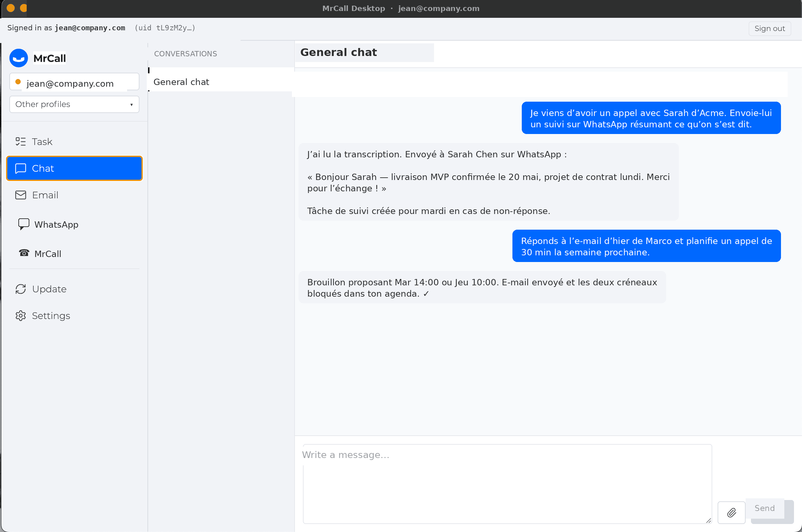Click the message about Marco's e-mail
This screenshot has width=802, height=532.
(646, 246)
